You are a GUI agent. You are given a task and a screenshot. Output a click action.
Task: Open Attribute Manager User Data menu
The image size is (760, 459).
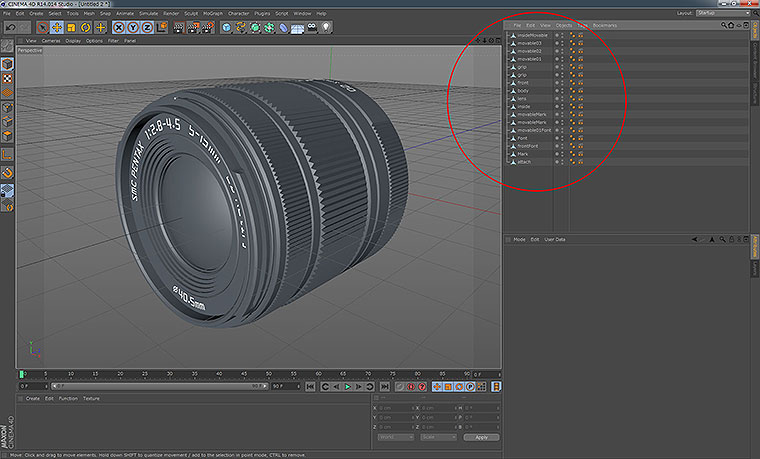(554, 239)
